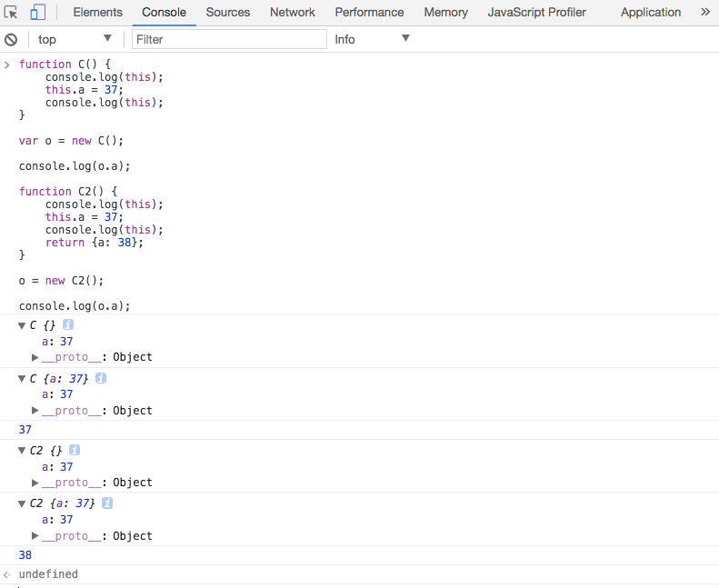Select the Console tab
719x588 pixels.
point(164,13)
